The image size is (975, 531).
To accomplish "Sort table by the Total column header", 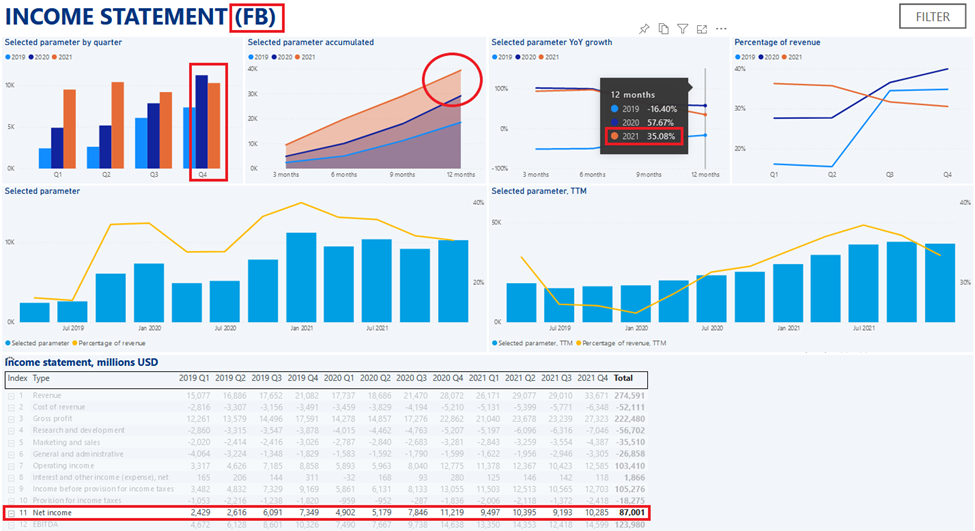I will point(622,379).
